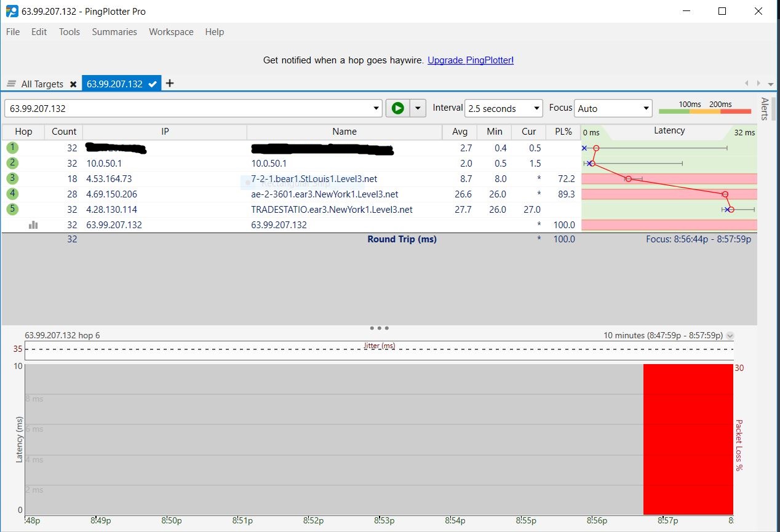Click the Min column header
The width and height of the screenshot is (780, 532).
click(494, 132)
